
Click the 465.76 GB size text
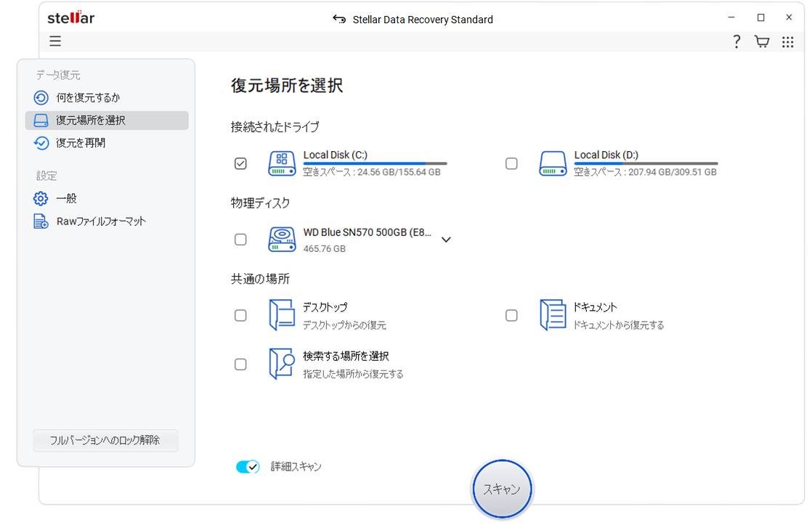pos(324,248)
